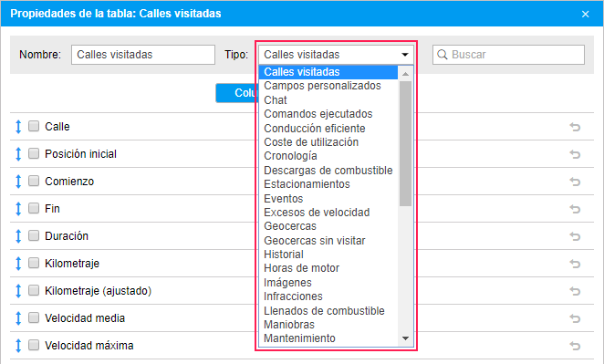Click the undo icon for Posición inicial row
The height and width of the screenshot is (364, 604).
575,154
